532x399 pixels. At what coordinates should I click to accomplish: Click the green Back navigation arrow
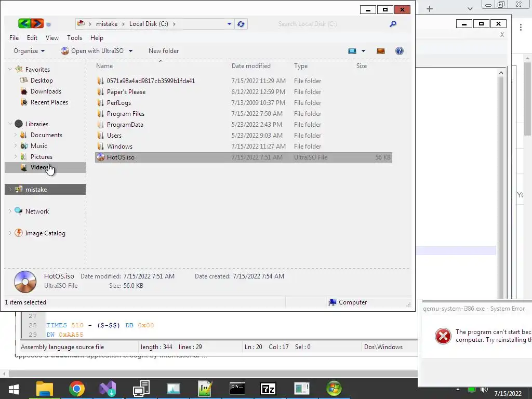[x=24, y=23]
